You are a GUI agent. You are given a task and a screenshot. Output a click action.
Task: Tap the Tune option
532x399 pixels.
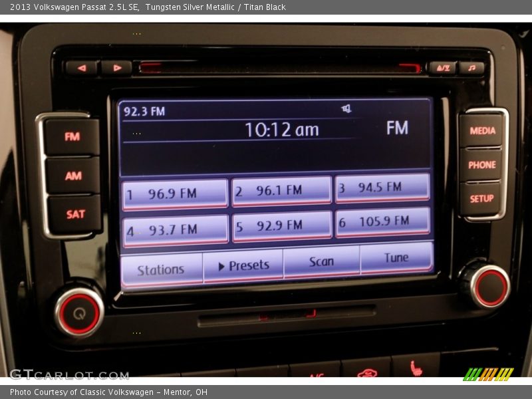[x=396, y=258]
